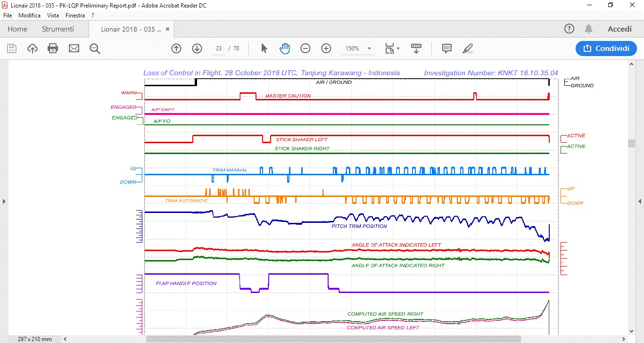Open the Finestra menu
644x343 pixels.
[75, 16]
